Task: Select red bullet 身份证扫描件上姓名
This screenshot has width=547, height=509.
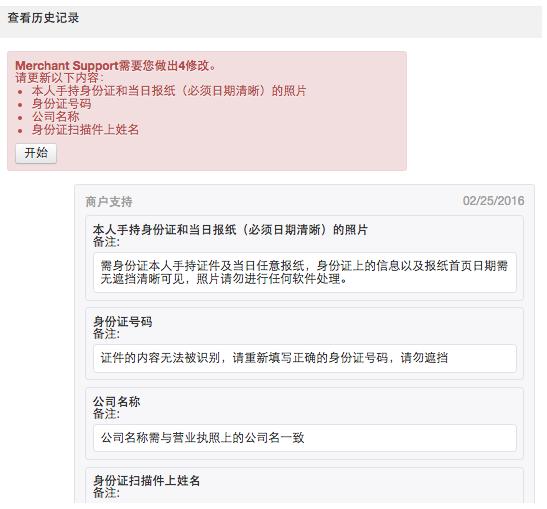Action: [x=85, y=129]
